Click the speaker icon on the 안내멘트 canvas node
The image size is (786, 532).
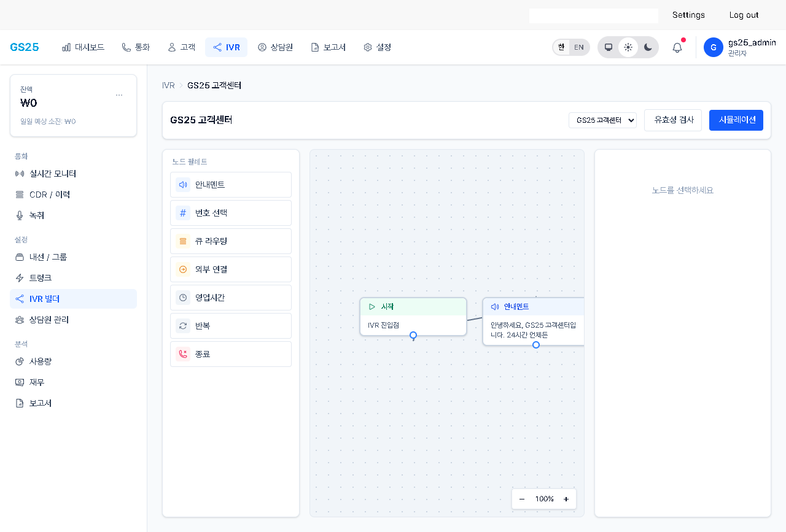click(x=495, y=307)
